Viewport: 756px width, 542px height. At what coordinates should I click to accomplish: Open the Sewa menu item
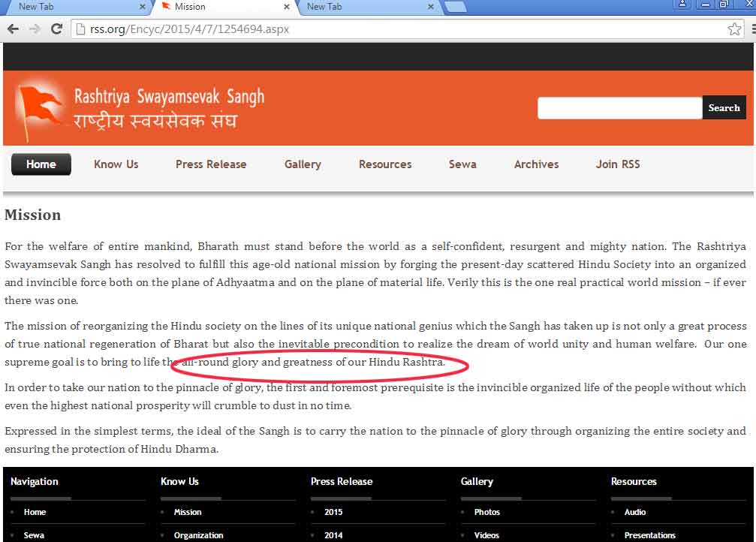(462, 164)
